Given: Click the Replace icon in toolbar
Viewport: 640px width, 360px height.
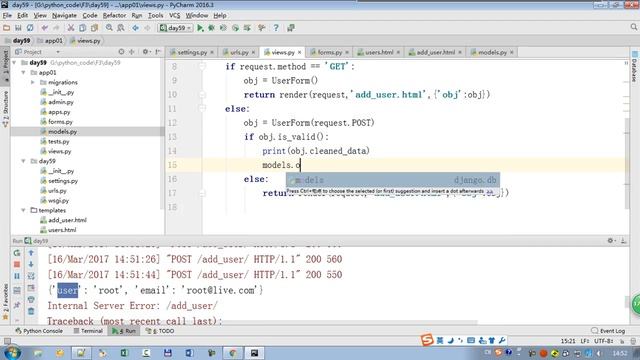Looking at the screenshot, I should point(121,28).
